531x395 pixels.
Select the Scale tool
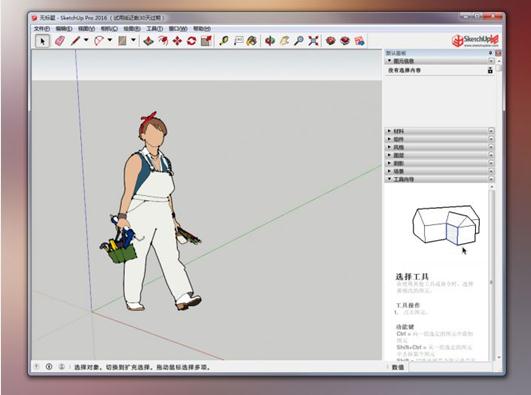(206, 41)
